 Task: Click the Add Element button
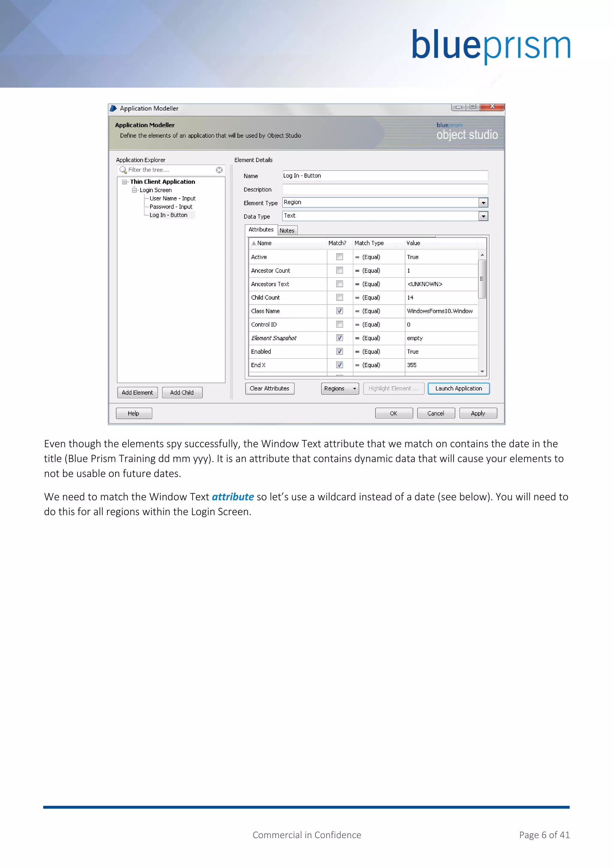138,393
